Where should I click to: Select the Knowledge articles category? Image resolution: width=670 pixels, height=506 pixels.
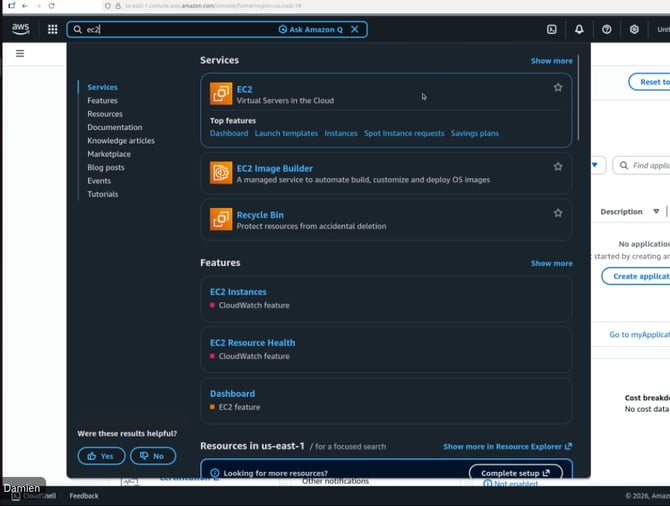point(120,141)
